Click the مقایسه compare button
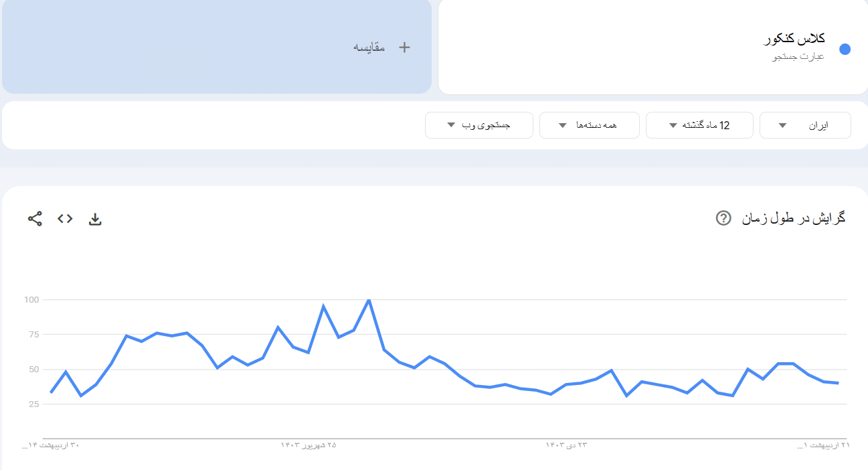This screenshot has height=470, width=868. tap(369, 47)
